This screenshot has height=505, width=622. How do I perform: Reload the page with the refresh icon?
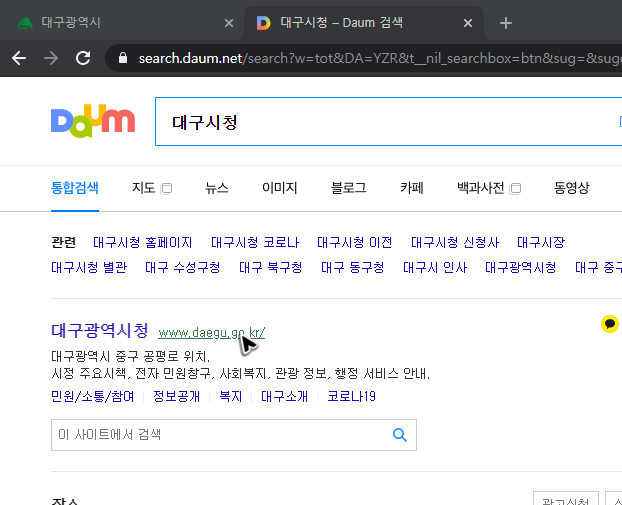tap(83, 58)
